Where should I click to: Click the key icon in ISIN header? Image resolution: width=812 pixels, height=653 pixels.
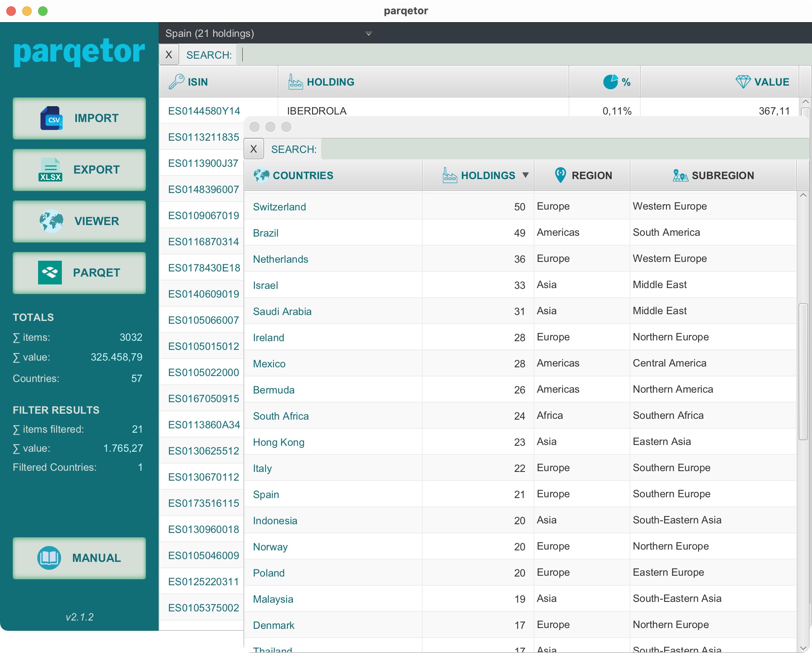pyautogui.click(x=176, y=82)
